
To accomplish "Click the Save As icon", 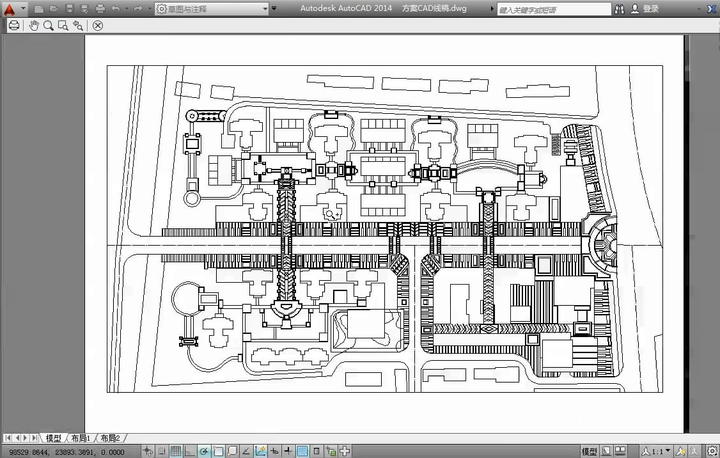I will click(x=84, y=9).
